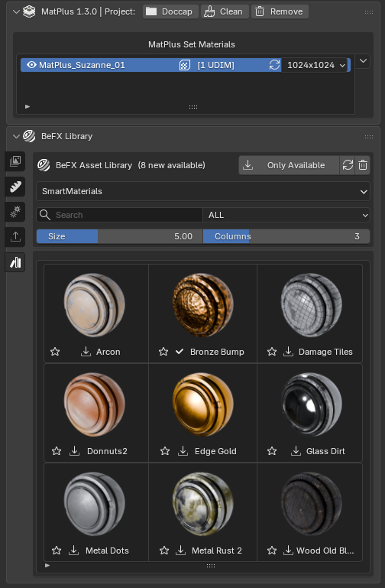
Task: Favorite the Damage Tiles star
Action: [x=272, y=352]
